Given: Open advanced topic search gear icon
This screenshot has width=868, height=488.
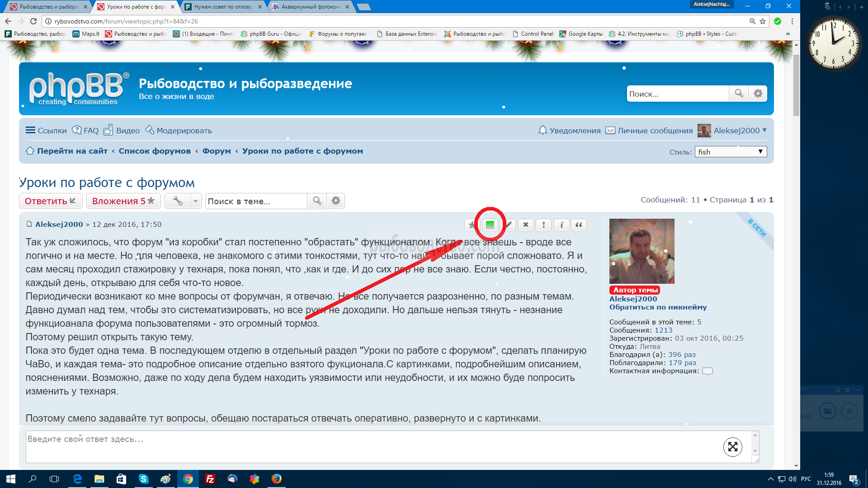Looking at the screenshot, I should [336, 201].
